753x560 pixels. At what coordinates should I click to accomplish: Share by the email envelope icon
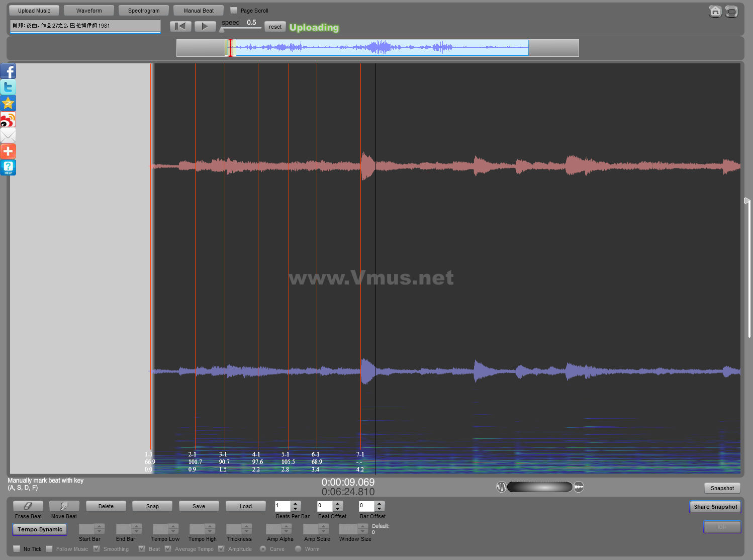tap(8, 136)
